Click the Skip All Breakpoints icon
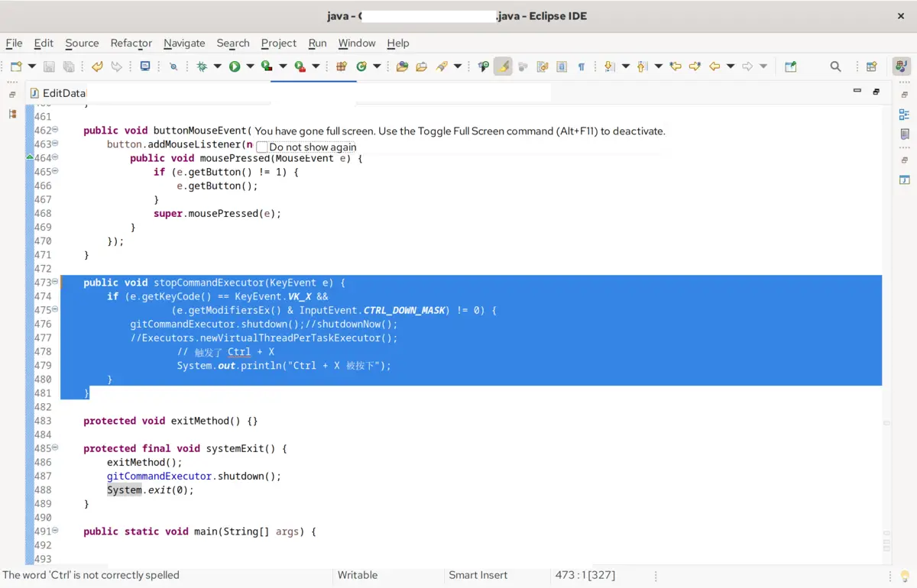This screenshot has height=588, width=917. [173, 66]
